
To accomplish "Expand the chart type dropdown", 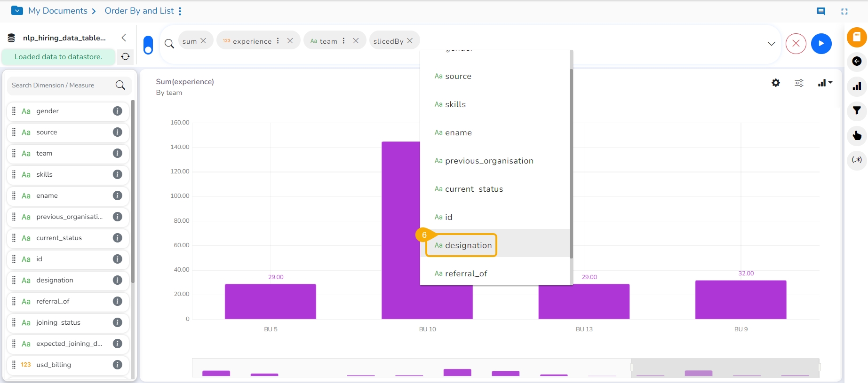I will click(825, 83).
